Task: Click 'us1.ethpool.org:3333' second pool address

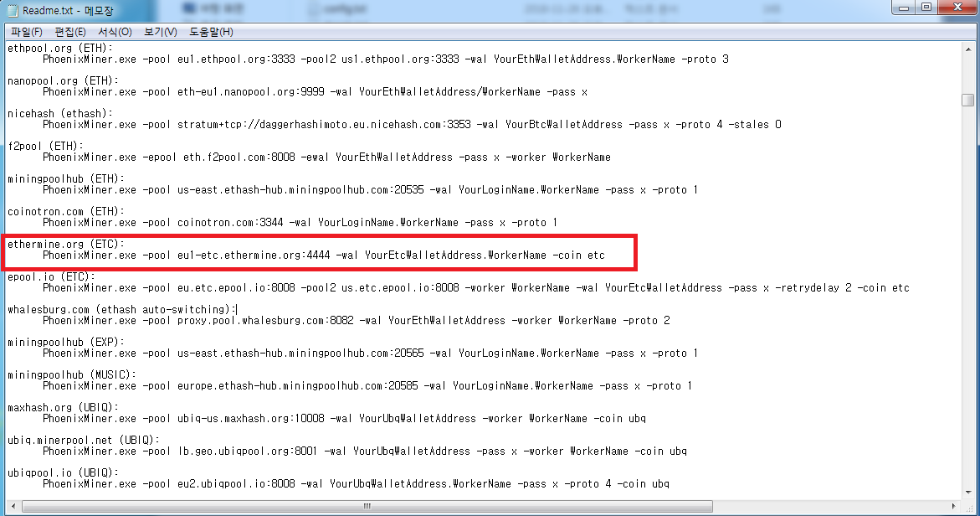Action: pos(400,59)
